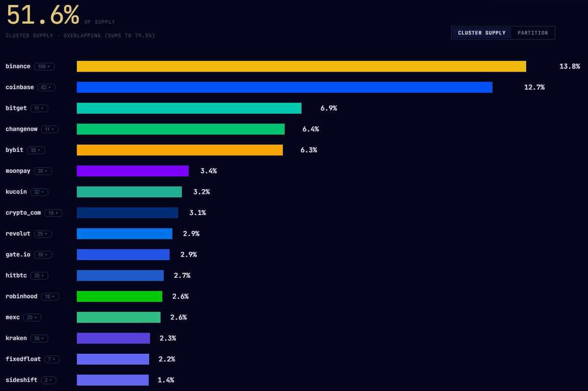Screen dimensions: 588x391
Task: Select the blue coinbase supply bar
Action: [285, 87]
